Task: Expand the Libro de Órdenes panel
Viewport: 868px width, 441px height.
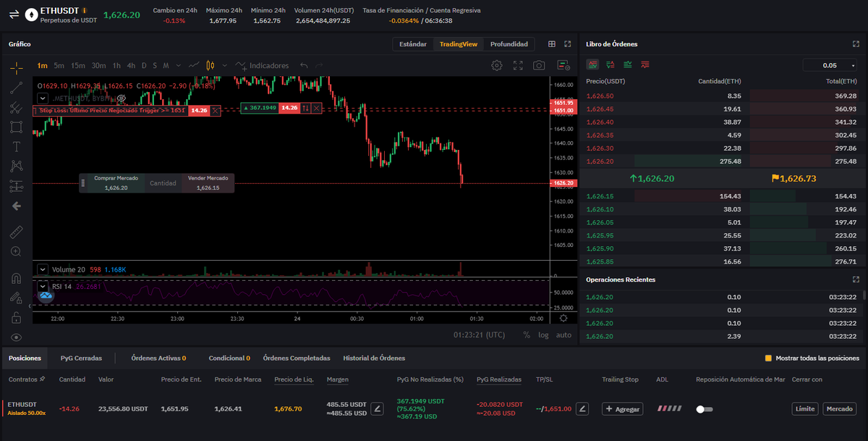Action: click(856, 44)
